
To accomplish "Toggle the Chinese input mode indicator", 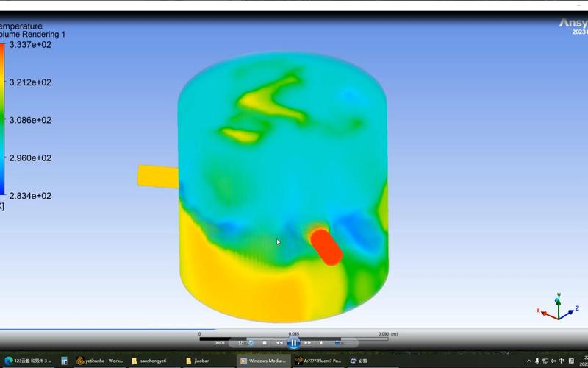I will [x=561, y=361].
